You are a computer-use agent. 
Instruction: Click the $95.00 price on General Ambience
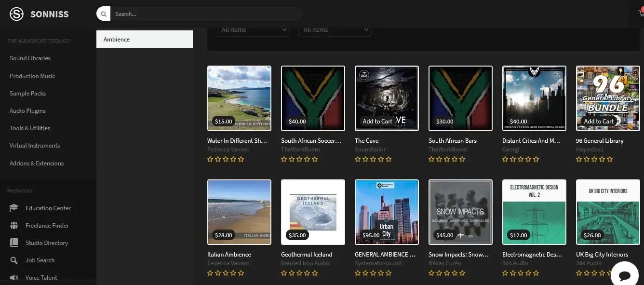pyautogui.click(x=371, y=235)
